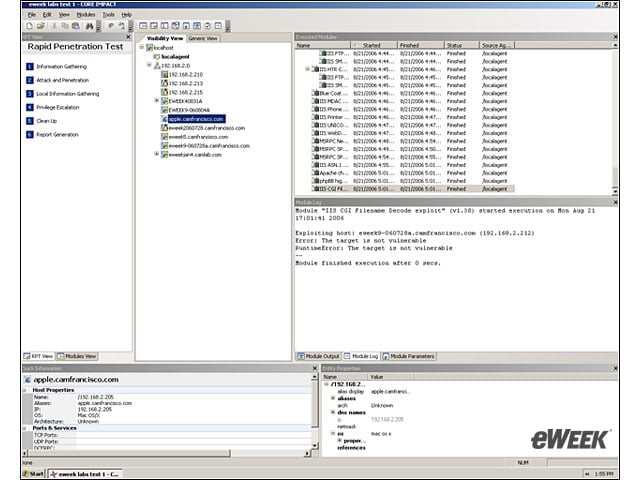Collapse the IIS HTR module group

point(307,69)
